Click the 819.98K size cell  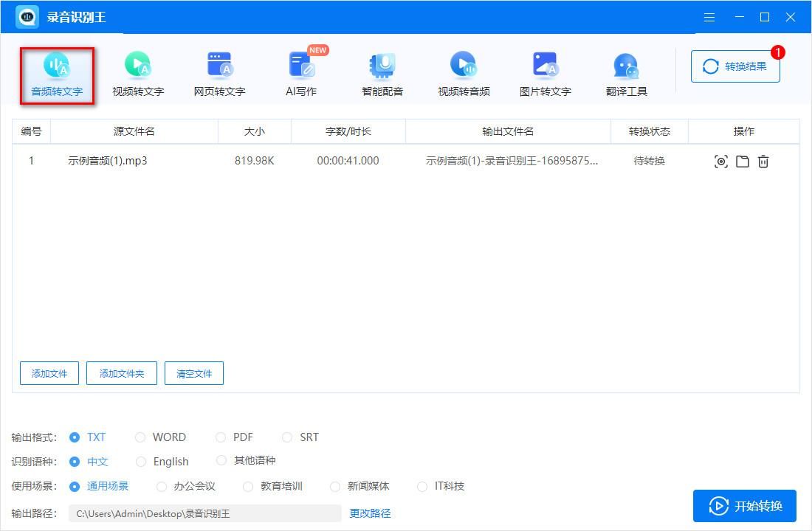(x=254, y=161)
